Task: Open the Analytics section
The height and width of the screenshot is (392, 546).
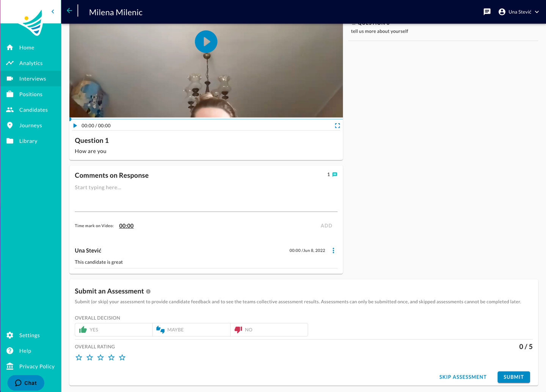Action: click(31, 63)
